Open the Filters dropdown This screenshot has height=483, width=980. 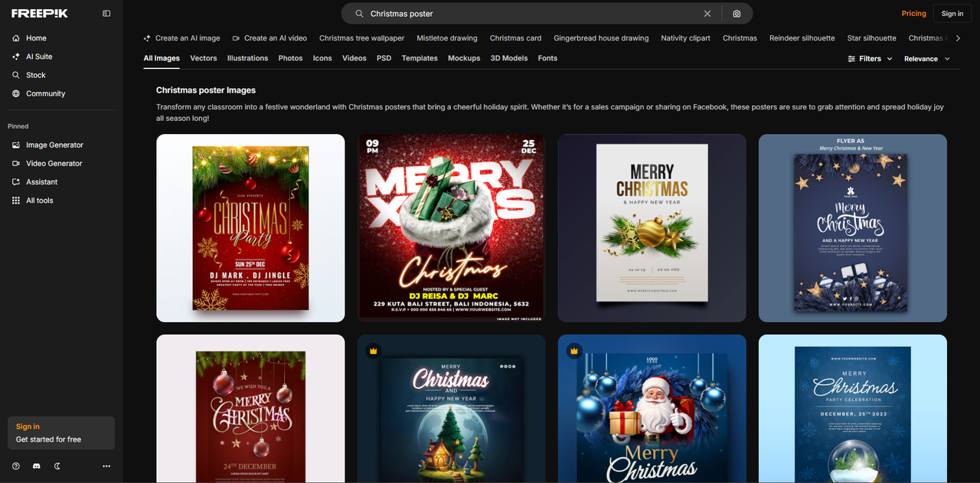coord(871,58)
